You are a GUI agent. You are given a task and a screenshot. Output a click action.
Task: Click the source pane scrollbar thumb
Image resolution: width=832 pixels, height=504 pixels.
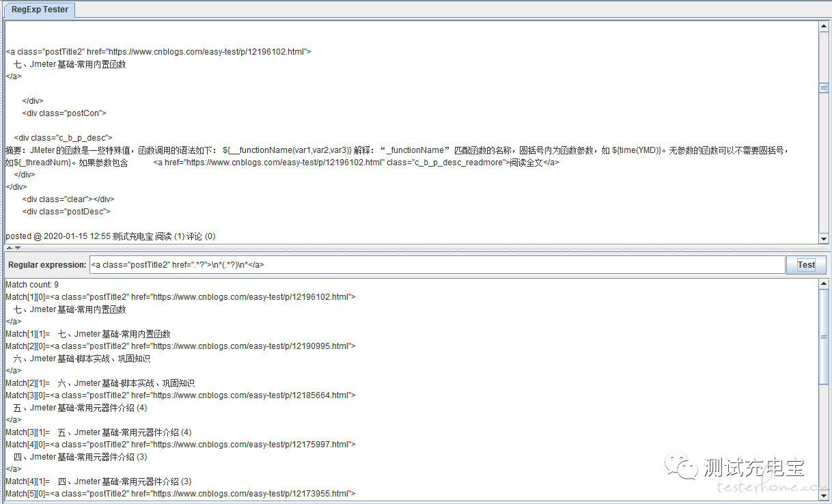[823, 87]
